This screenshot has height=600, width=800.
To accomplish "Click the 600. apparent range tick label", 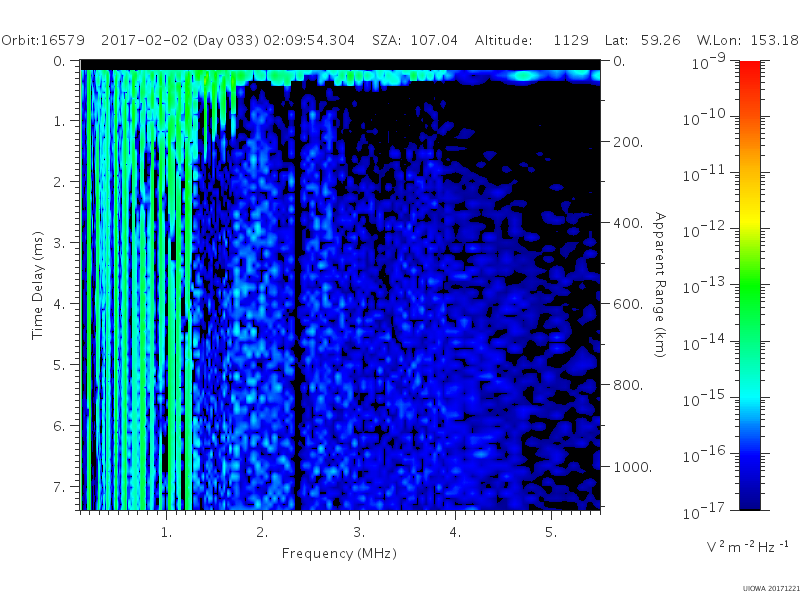I will [x=628, y=304].
